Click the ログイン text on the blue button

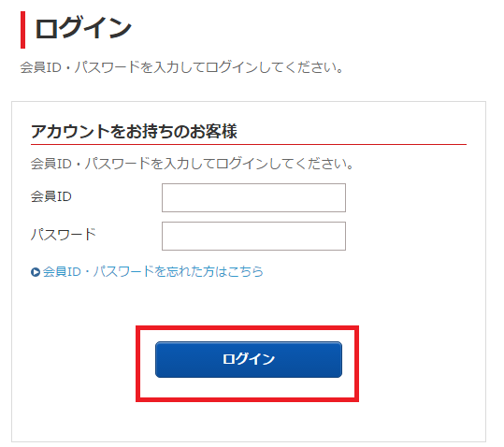click(249, 359)
